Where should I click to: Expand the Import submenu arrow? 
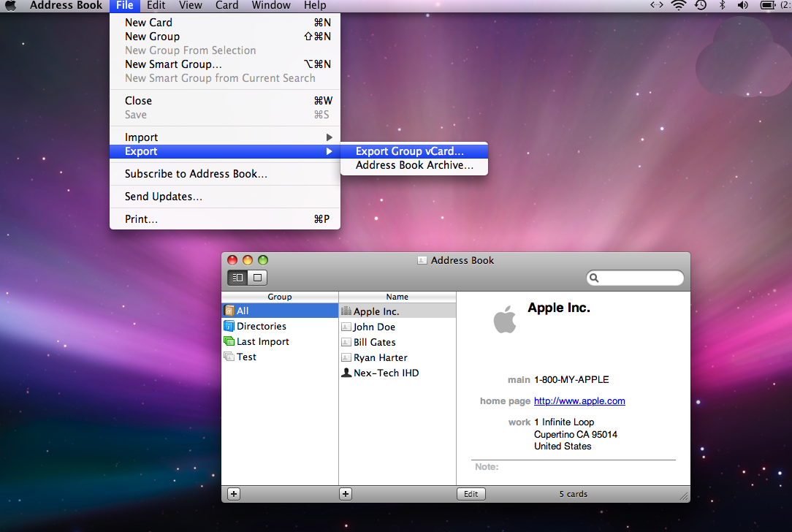330,137
